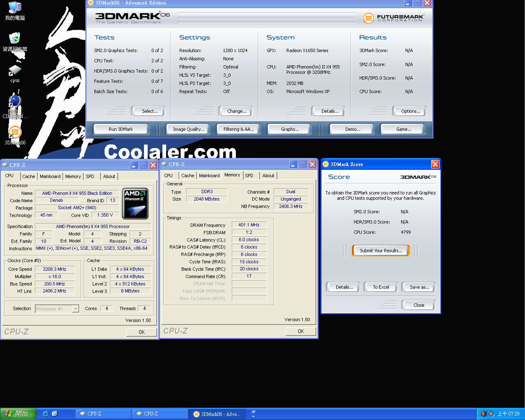Click the second quick launch browser icon
The height and width of the screenshot is (420, 525).
click(55, 414)
